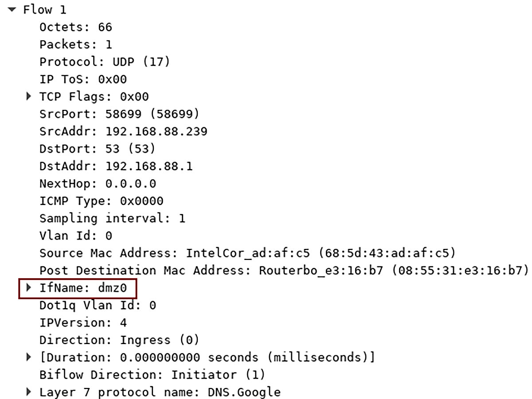The image size is (532, 399).
Task: Select the SrcAddr 192.168.88.239 row
Action: [x=123, y=131]
